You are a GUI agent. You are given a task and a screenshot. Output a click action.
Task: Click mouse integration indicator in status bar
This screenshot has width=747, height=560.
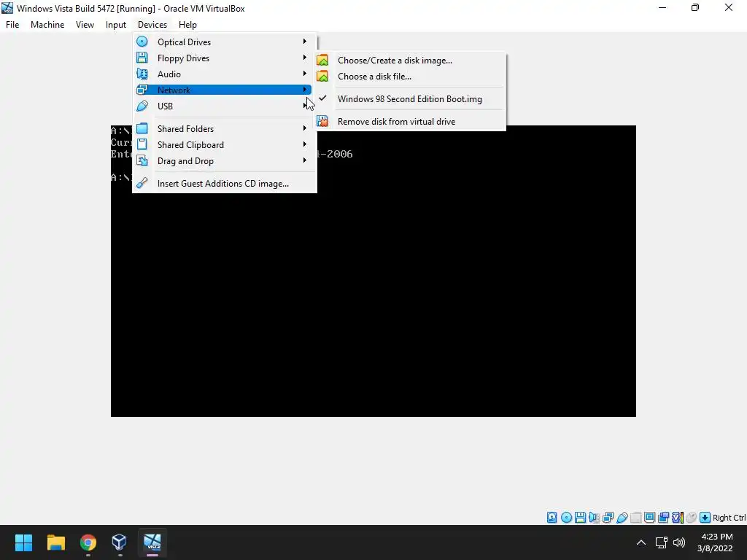692,518
